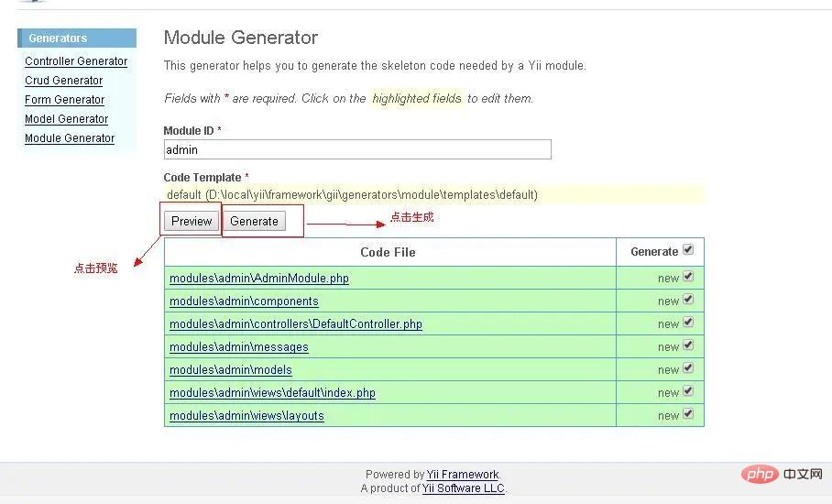Click the Generate button
This screenshot has width=832, height=504.
[x=254, y=221]
